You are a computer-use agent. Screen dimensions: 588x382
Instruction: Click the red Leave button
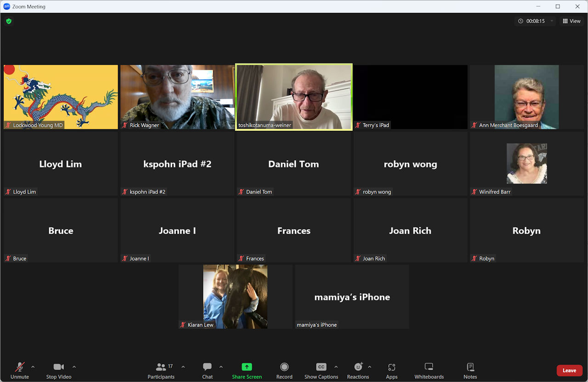coord(570,371)
